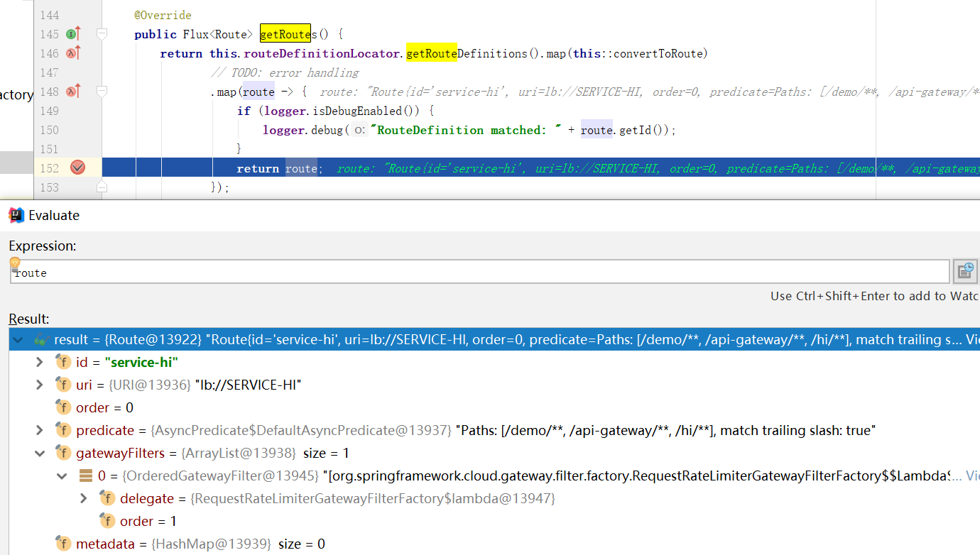Click field icon of delegate entry
Screen dimensions: 980x555
click(x=107, y=499)
